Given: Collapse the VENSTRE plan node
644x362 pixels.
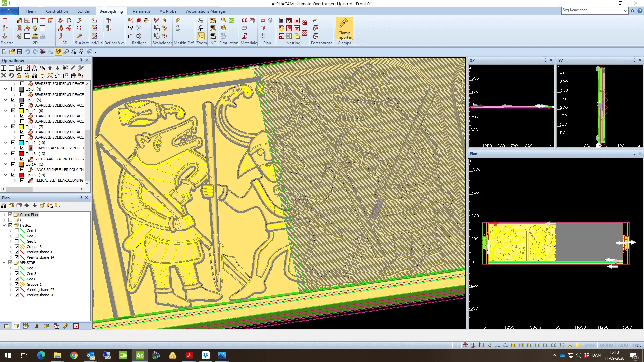Looking at the screenshot, I should (x=4, y=263).
